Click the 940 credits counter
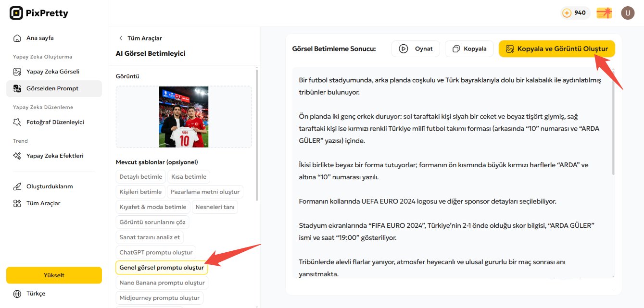 tap(575, 13)
